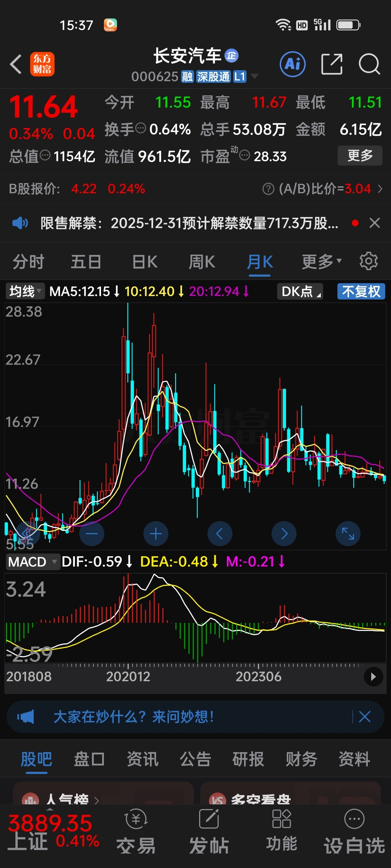Move chart right with the arrow button
This screenshot has height=868, width=391.
click(284, 533)
